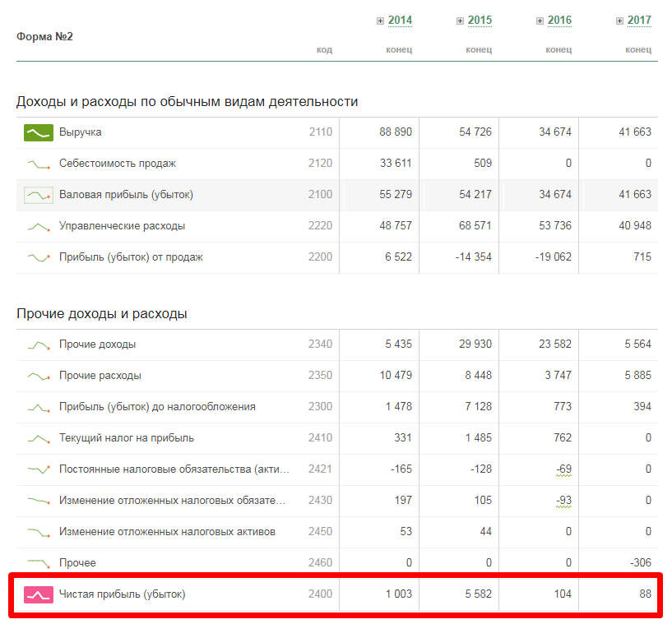Click the underlined -69 value for 2016
Screen dimensions: 672x624
563,469
